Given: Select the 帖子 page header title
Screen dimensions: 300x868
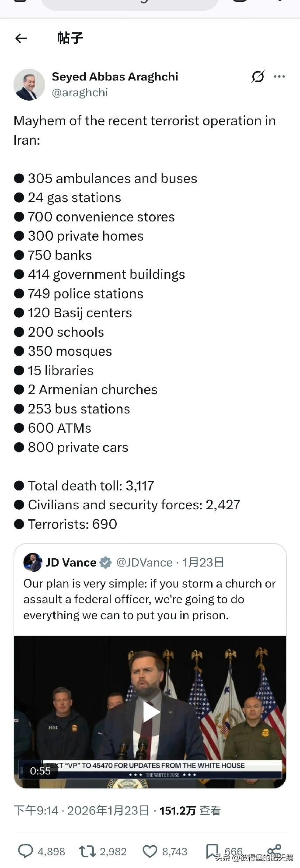Looking at the screenshot, I should 70,38.
